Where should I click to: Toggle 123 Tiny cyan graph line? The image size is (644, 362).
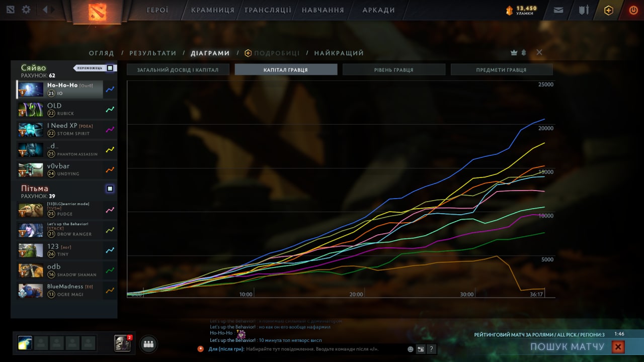click(110, 250)
